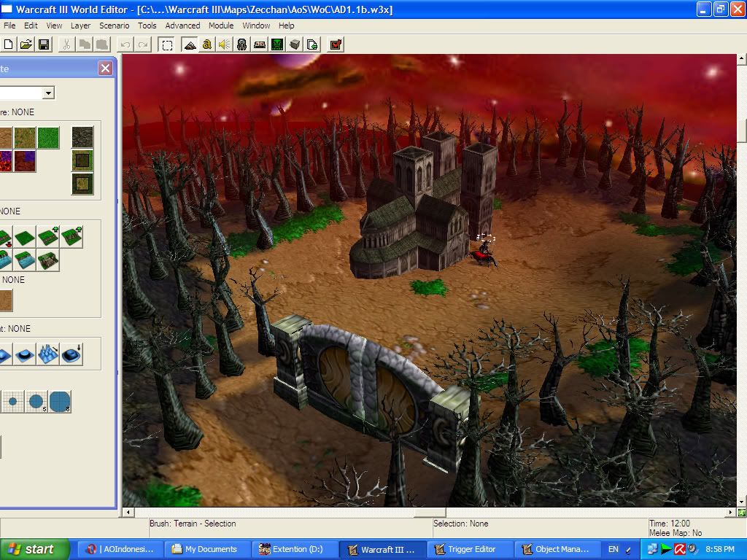
Task: Click the Cut scissors icon in the toolbar
Action: pyautogui.click(x=66, y=44)
